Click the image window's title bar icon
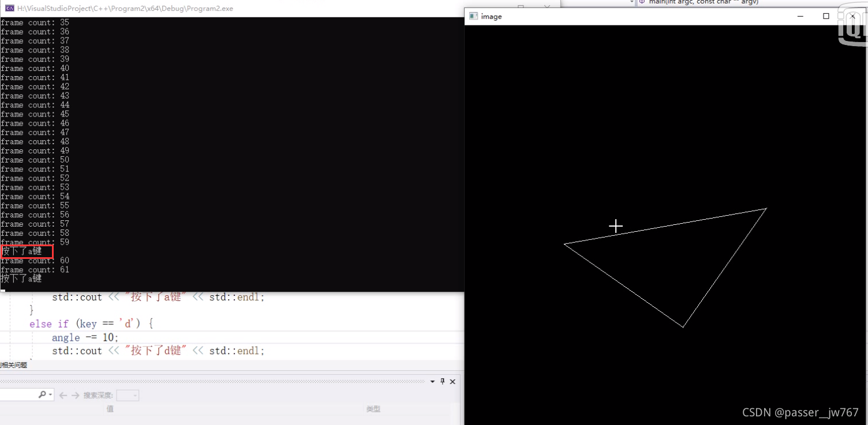The image size is (868, 425). [473, 16]
